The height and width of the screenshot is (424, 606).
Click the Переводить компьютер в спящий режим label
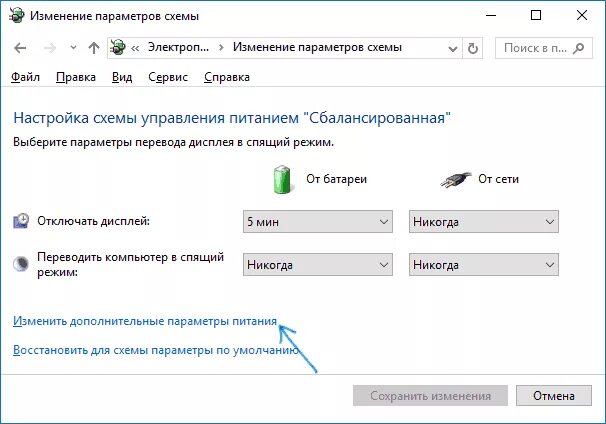(x=130, y=264)
